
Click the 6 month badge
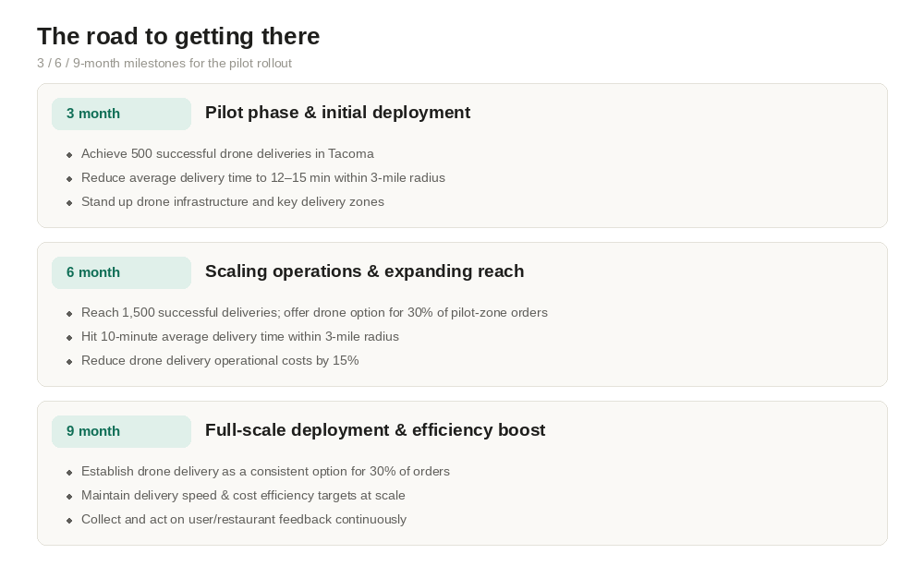[x=121, y=272]
